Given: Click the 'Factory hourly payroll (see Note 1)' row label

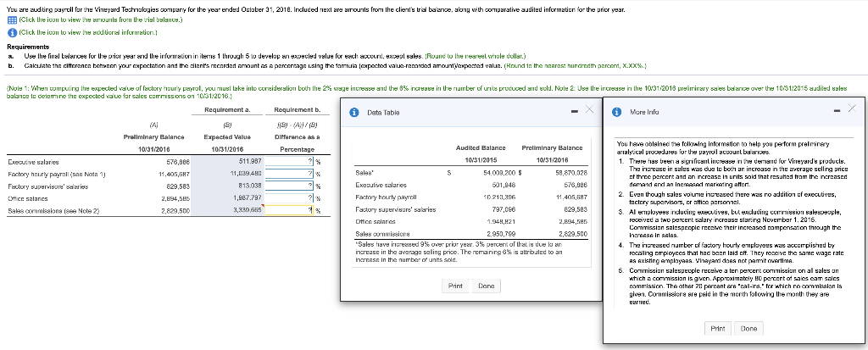Looking at the screenshot, I should [x=58, y=175].
